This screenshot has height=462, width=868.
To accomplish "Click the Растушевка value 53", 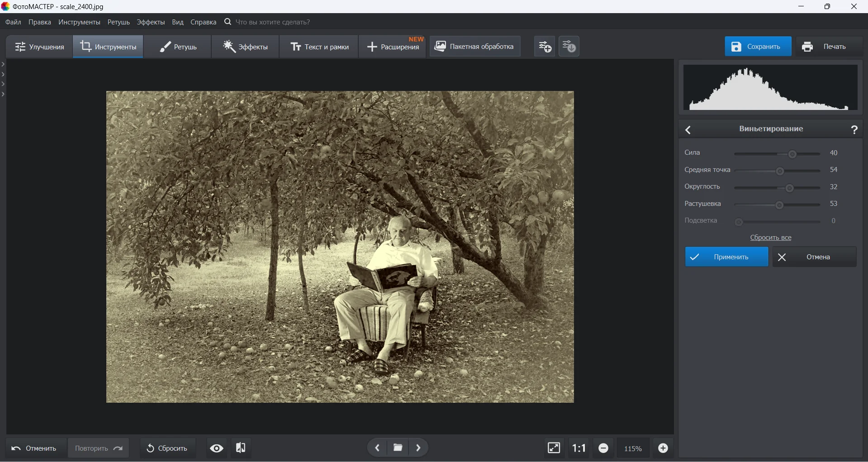I will coord(834,204).
